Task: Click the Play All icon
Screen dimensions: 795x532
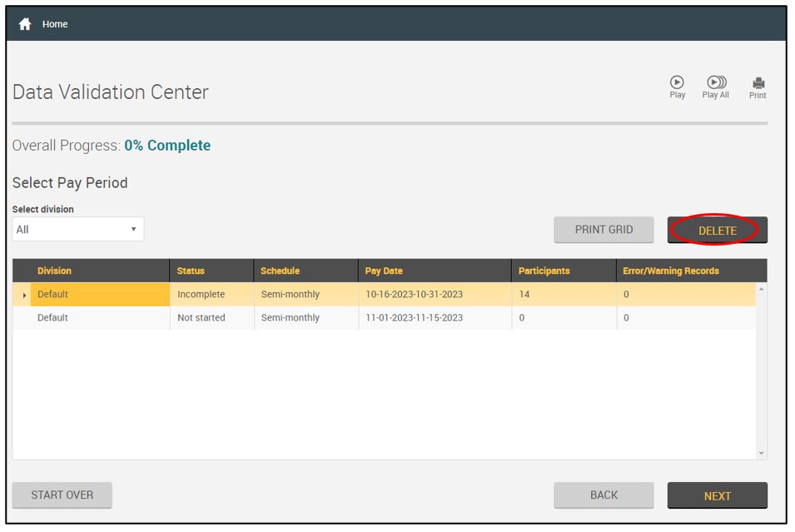Action: (x=715, y=83)
